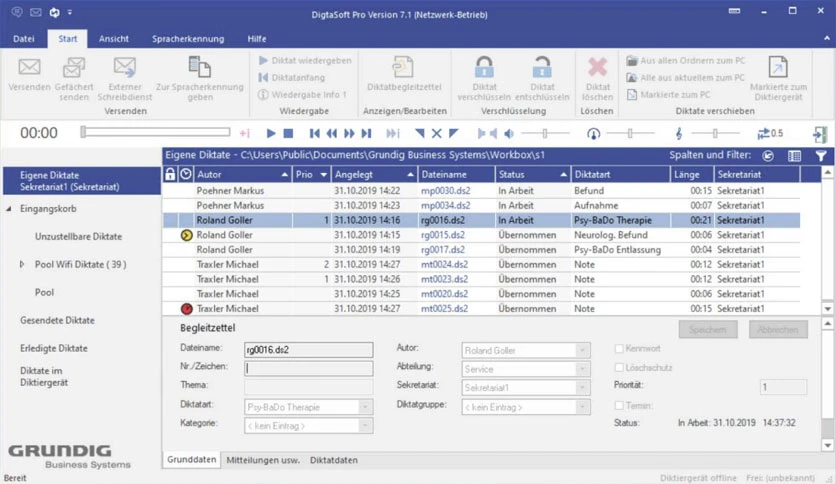Click the red status icon in mt0025 row
This screenshot has width=836, height=484.
[186, 309]
